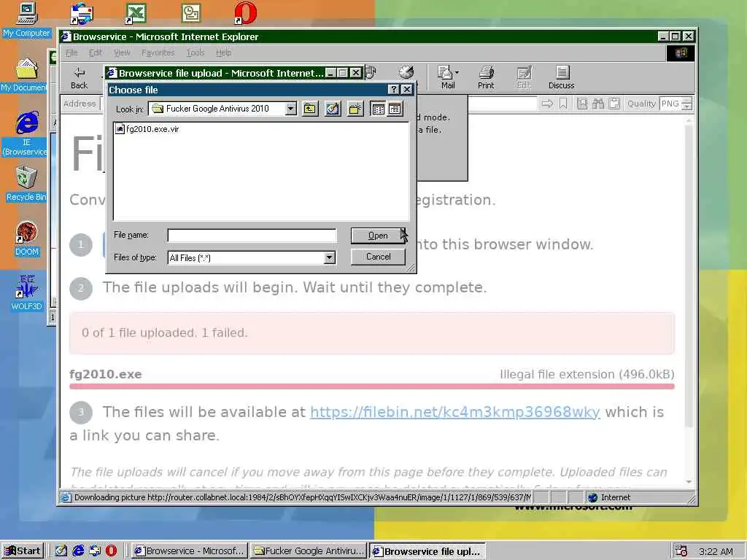The image size is (747, 560).
Task: Click the Open button in Choose file
Action: pyautogui.click(x=378, y=236)
